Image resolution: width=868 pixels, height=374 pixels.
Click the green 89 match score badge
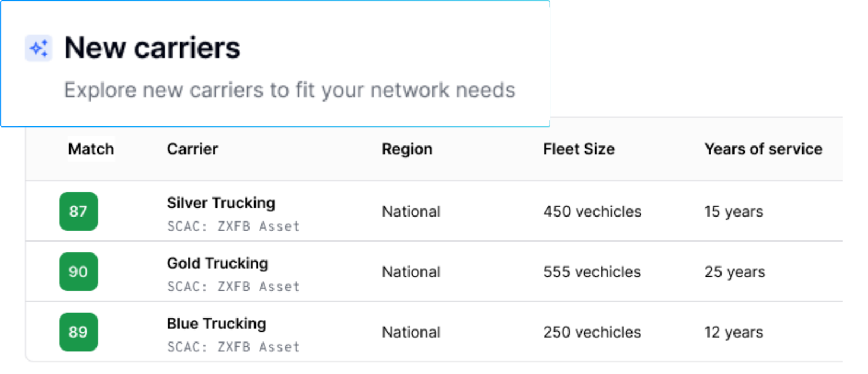(x=79, y=332)
